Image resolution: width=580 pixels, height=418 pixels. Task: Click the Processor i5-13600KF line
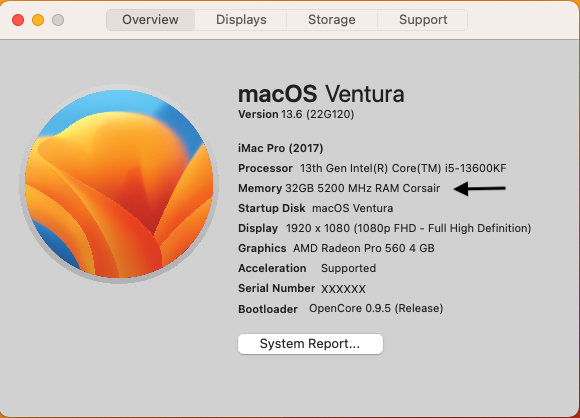tap(372, 168)
